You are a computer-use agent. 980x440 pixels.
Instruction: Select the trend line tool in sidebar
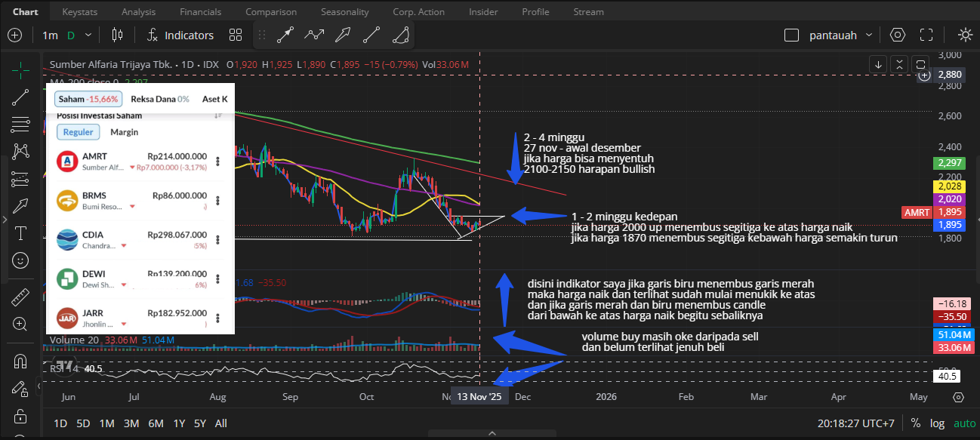click(20, 97)
